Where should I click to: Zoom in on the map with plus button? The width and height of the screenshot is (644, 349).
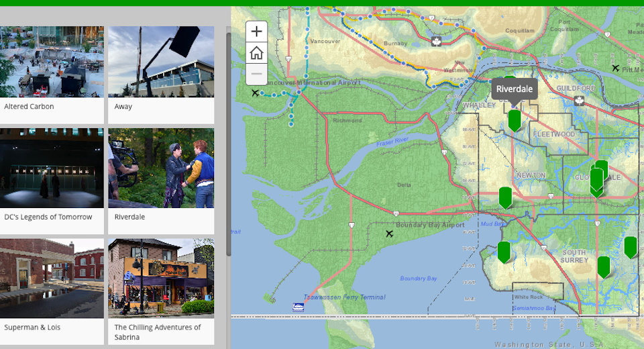coord(256,32)
